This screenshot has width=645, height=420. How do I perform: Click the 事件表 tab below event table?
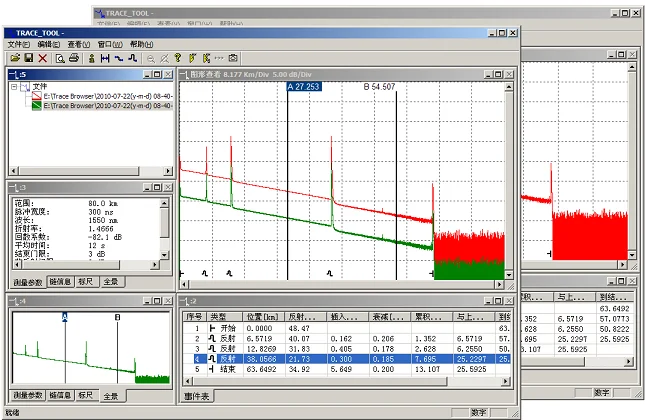click(196, 397)
